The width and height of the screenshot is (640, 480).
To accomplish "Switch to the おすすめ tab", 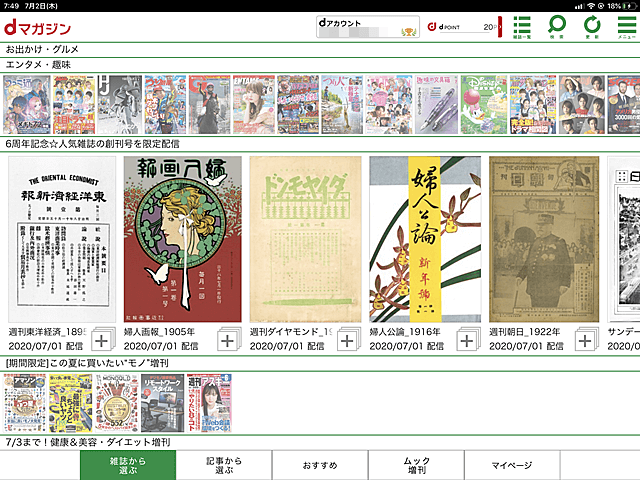I will [320, 465].
